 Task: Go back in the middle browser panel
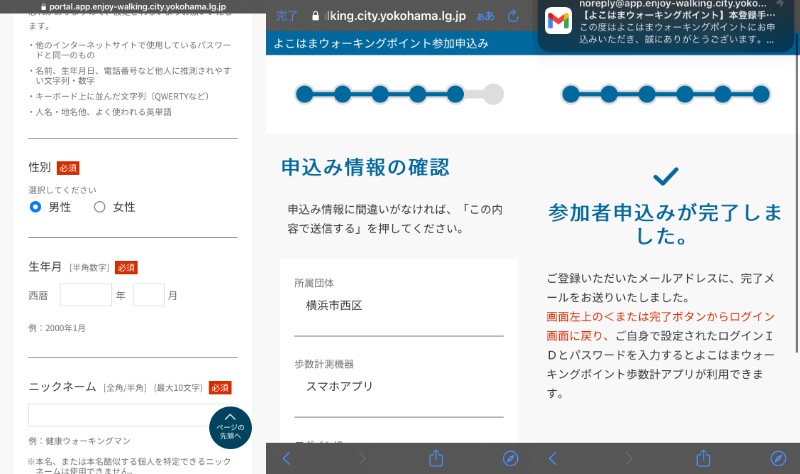pos(287,459)
